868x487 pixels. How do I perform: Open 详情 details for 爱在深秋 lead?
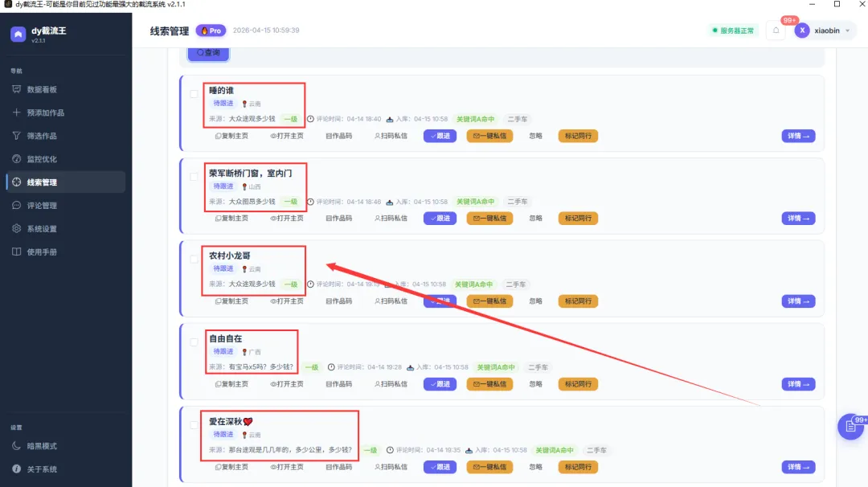[796, 467]
